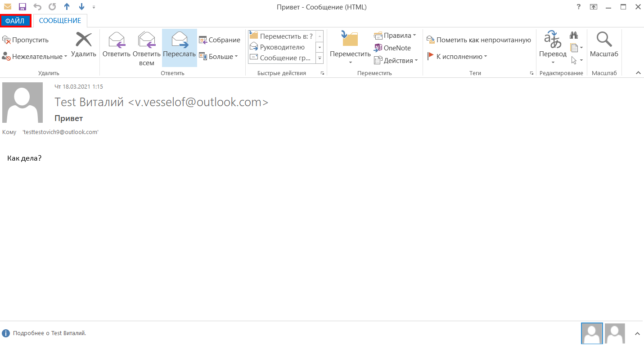The height and width of the screenshot is (345, 644).
Task: Click Ответить всем reply all
Action: 147,49
